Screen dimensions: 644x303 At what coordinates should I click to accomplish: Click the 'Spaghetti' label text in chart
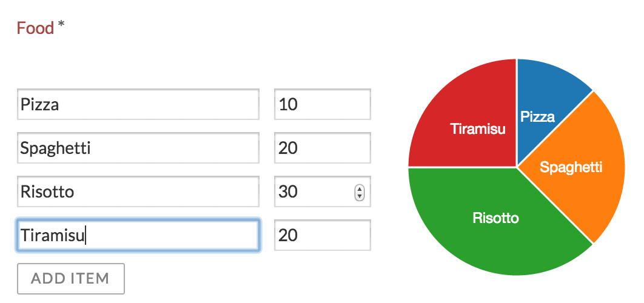coord(571,167)
